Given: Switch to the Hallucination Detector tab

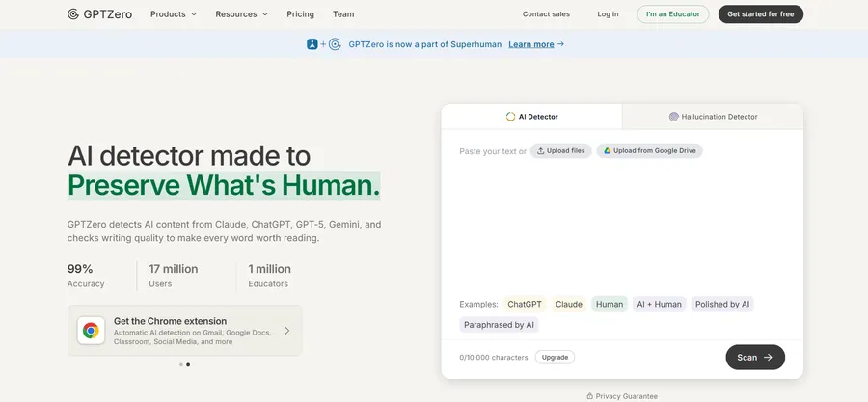Looking at the screenshot, I should click(x=713, y=117).
